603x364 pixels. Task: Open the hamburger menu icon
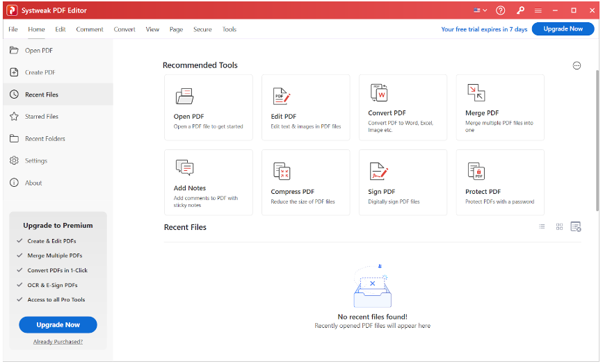point(538,10)
